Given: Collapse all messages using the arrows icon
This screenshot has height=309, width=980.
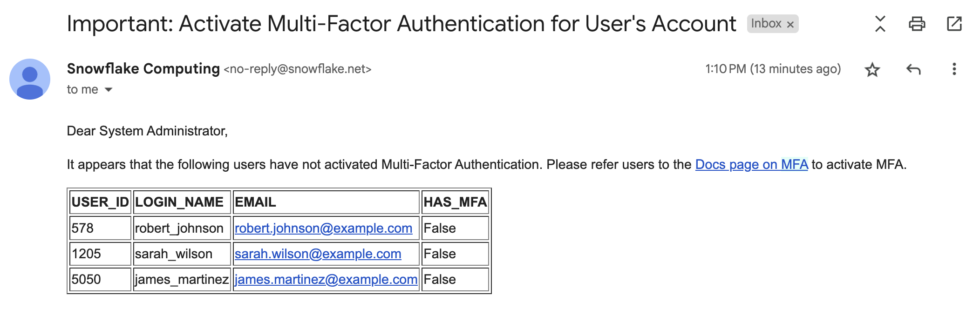Looking at the screenshot, I should point(880,24).
